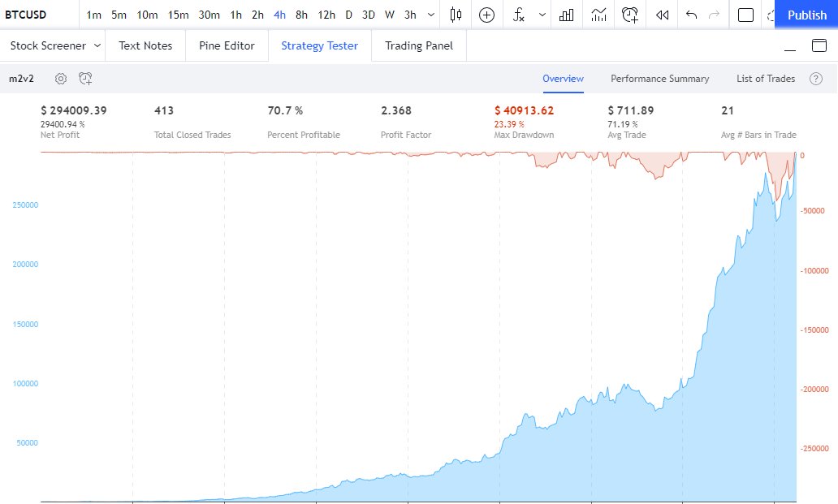Switch to the Text Notes tab
This screenshot has height=504, width=838.
(x=145, y=46)
